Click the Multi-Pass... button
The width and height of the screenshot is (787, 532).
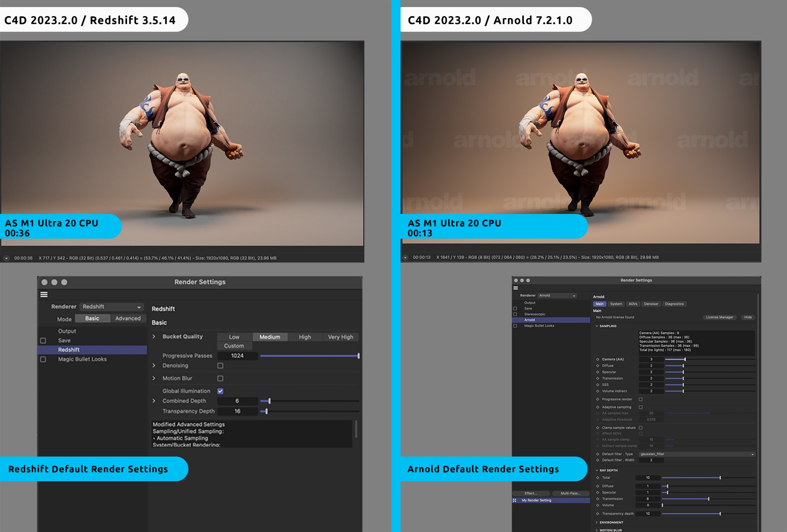(x=571, y=493)
